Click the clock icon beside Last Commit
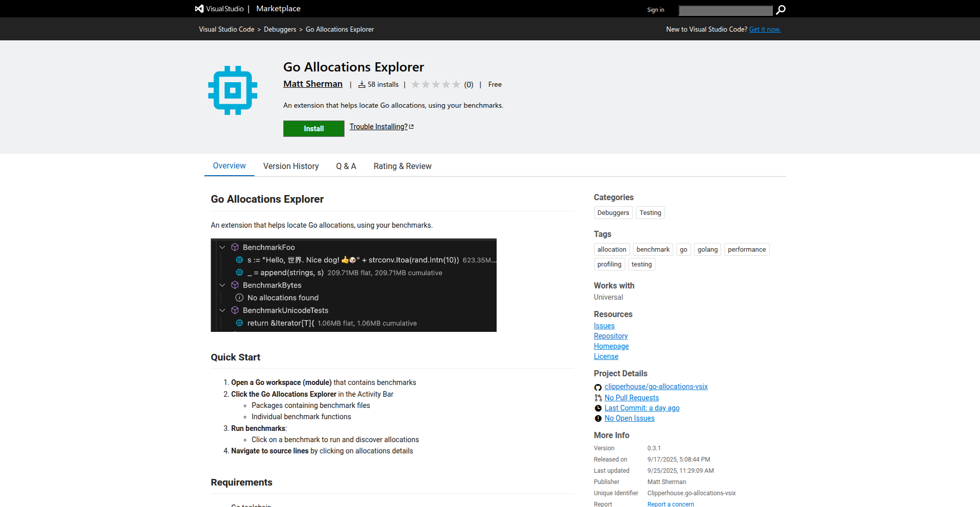The image size is (980, 507). 598,408
